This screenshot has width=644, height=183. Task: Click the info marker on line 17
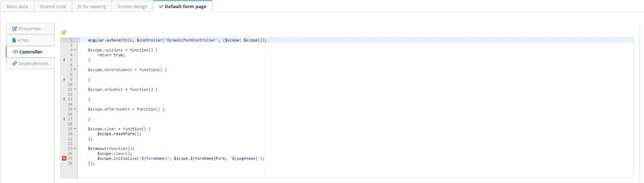(65, 119)
